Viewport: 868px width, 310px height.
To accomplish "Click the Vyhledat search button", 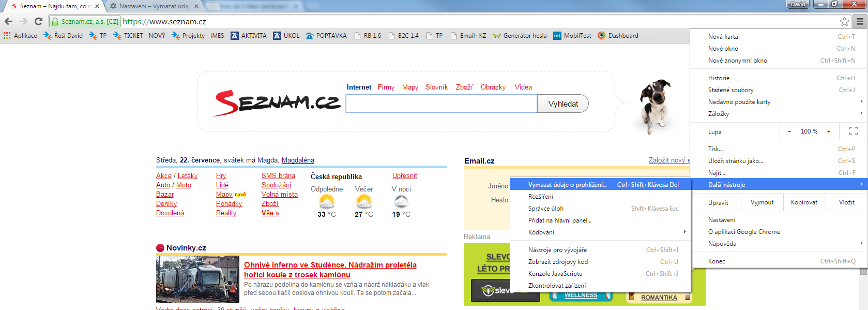I will 563,104.
